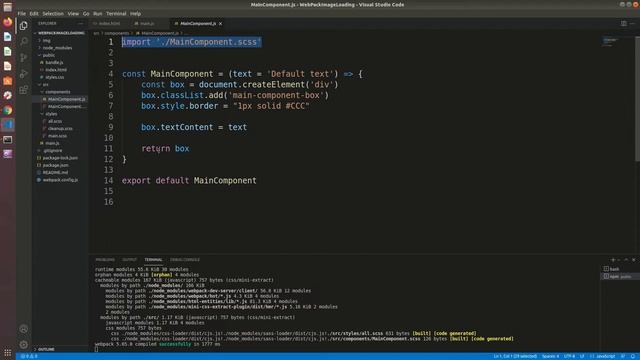The image size is (640, 360).
Task: Change encoding via UTF-8 status item
Action: [x=569, y=356]
